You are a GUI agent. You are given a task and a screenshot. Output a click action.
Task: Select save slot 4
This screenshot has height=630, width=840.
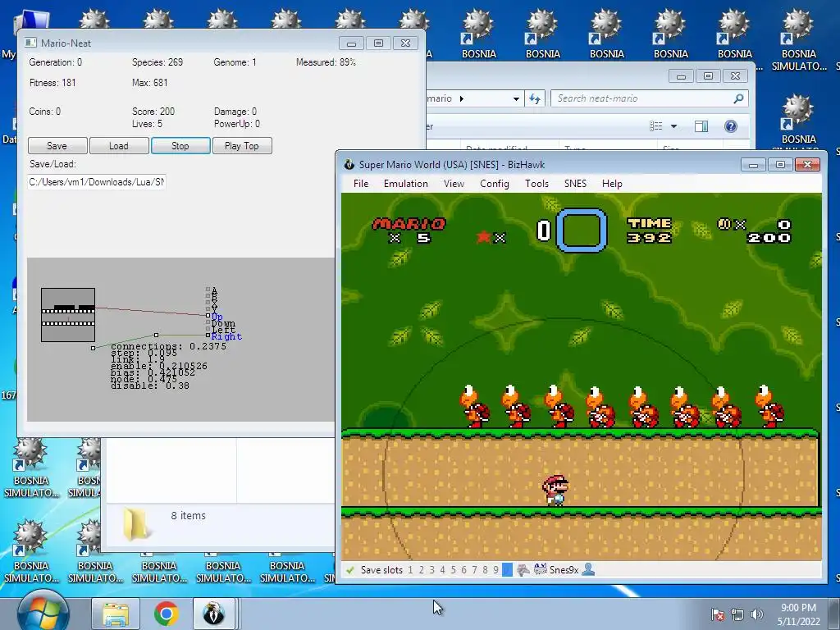click(442, 570)
